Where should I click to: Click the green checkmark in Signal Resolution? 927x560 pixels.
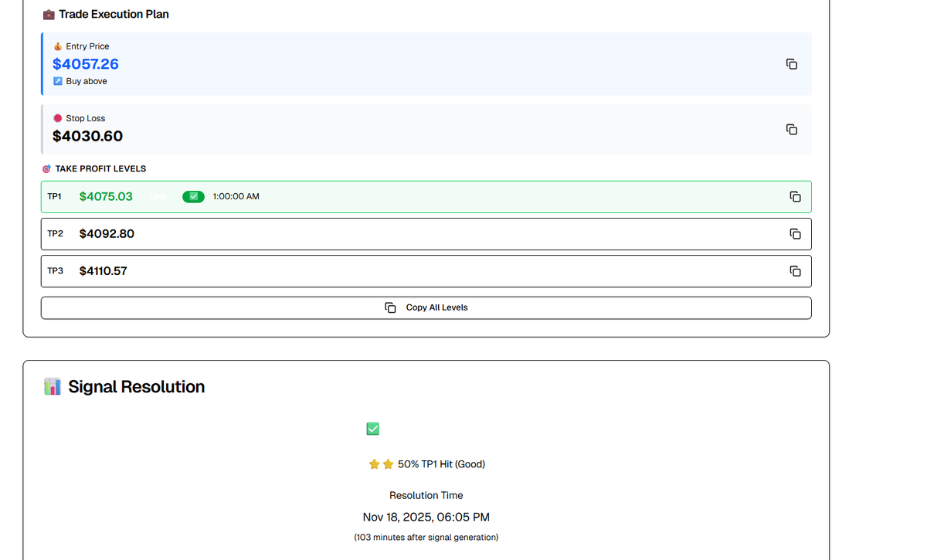point(373,429)
